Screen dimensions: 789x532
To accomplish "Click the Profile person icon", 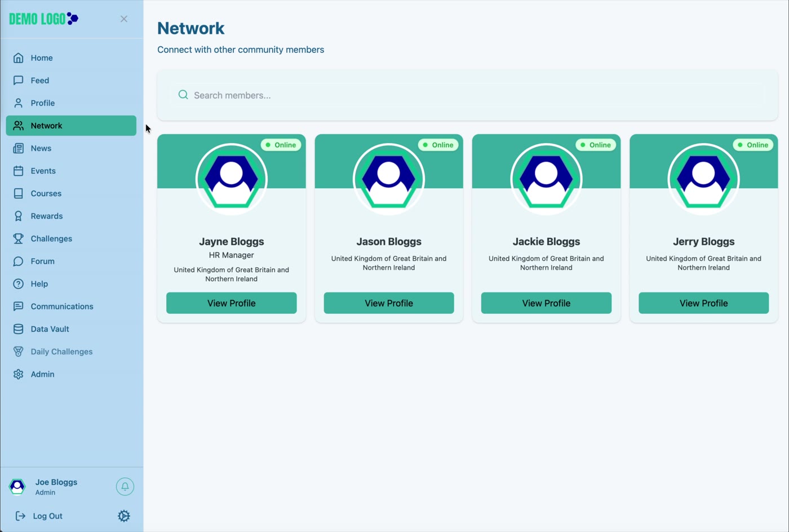I will [x=19, y=103].
